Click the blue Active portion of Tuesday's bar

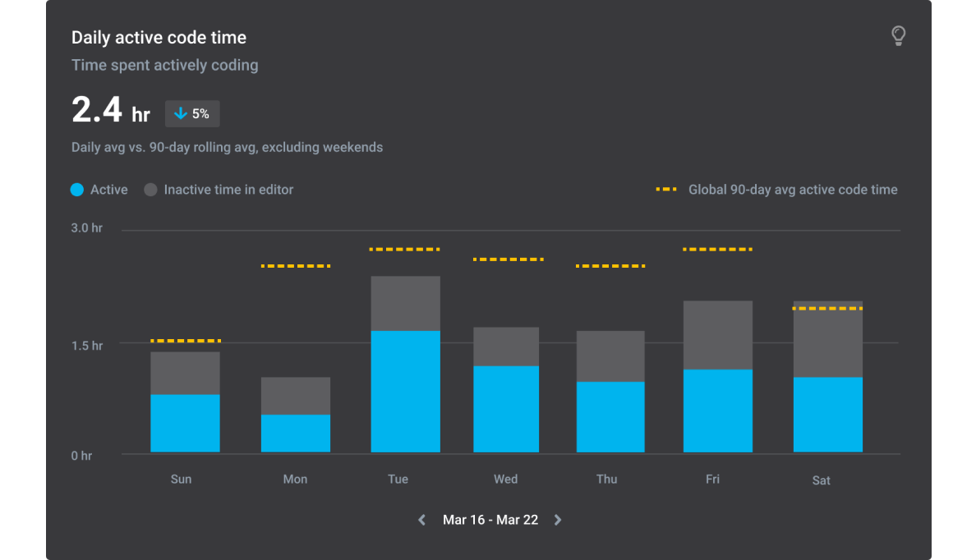(406, 390)
